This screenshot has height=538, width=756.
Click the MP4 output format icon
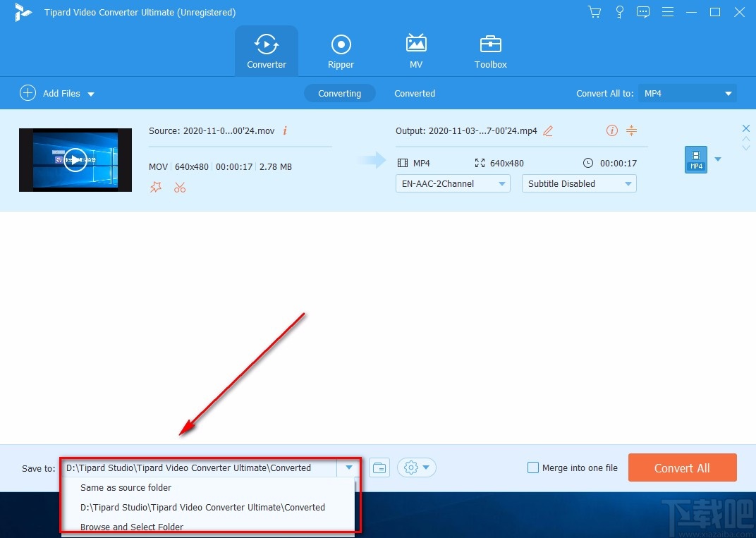pyautogui.click(x=696, y=159)
